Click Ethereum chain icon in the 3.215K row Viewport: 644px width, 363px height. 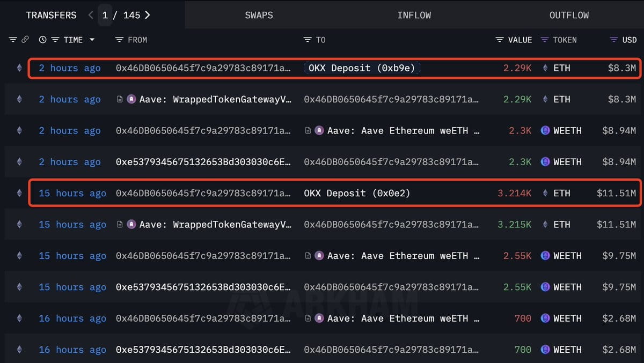click(x=20, y=224)
